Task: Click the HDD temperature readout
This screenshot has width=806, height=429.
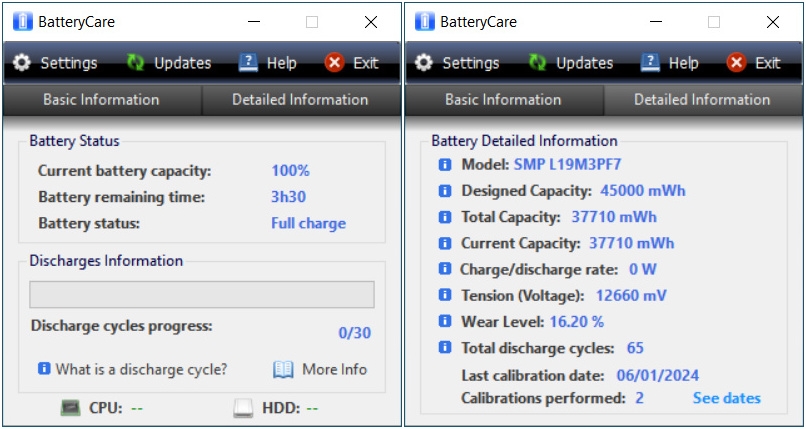Action: (312, 409)
